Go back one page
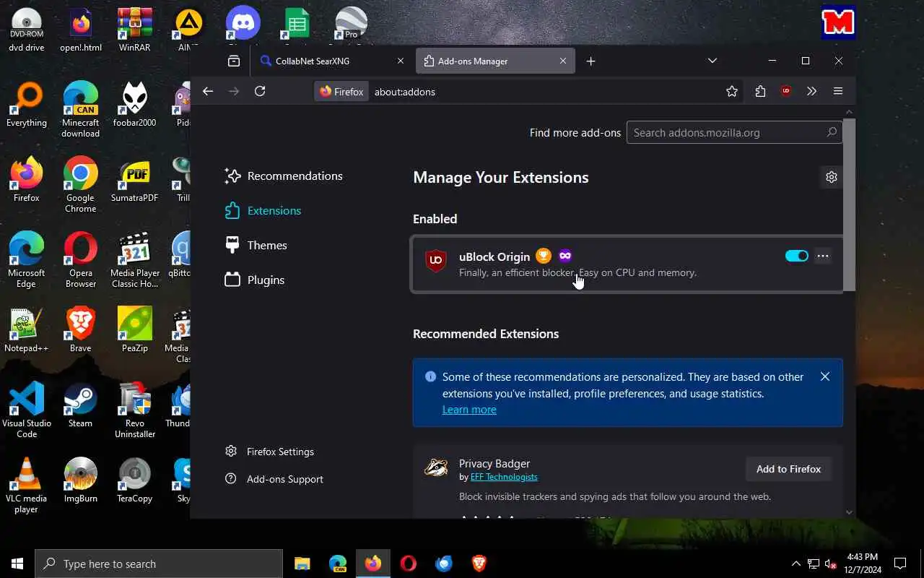Image resolution: width=924 pixels, height=578 pixels. tap(208, 91)
